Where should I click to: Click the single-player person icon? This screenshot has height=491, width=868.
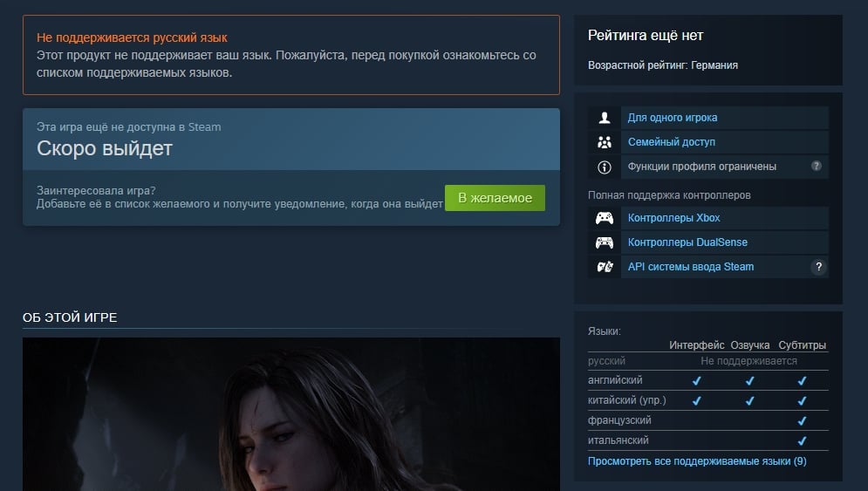605,118
